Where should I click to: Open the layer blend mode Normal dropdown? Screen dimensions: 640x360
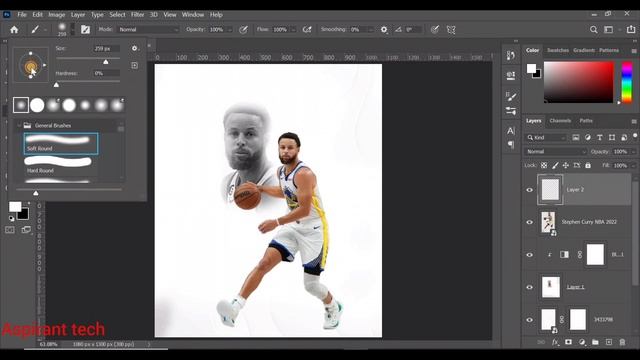pyautogui.click(x=555, y=151)
